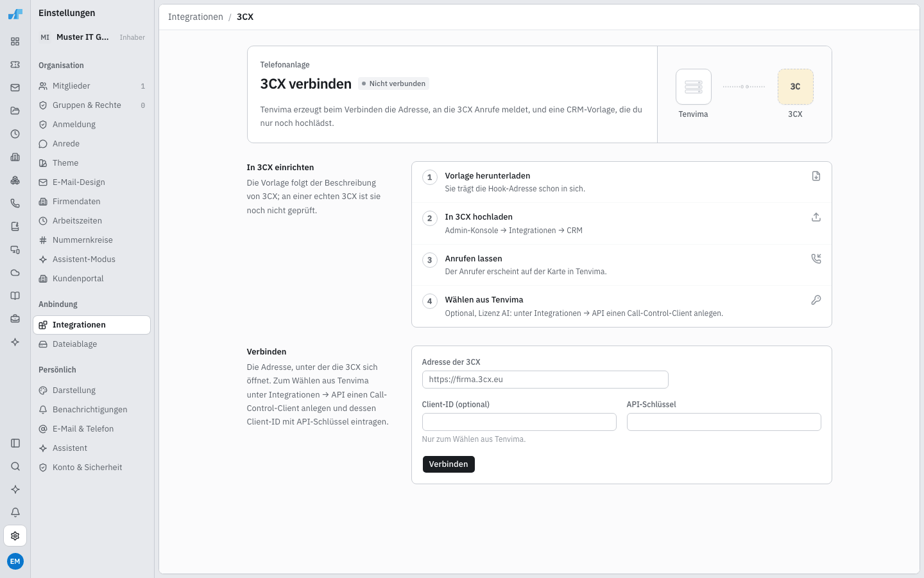Open the EM user avatar

pyautogui.click(x=15, y=561)
